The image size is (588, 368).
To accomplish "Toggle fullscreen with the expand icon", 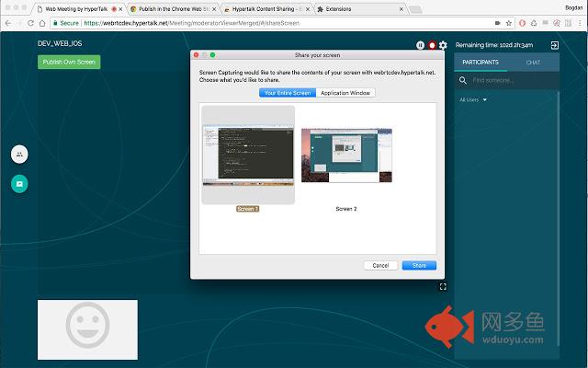I will click(443, 287).
